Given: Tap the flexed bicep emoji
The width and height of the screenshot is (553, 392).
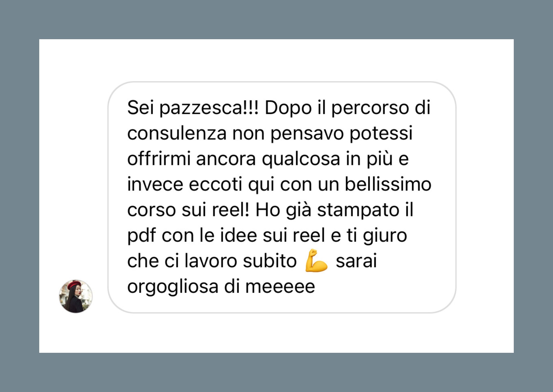Looking at the screenshot, I should pyautogui.click(x=316, y=261).
